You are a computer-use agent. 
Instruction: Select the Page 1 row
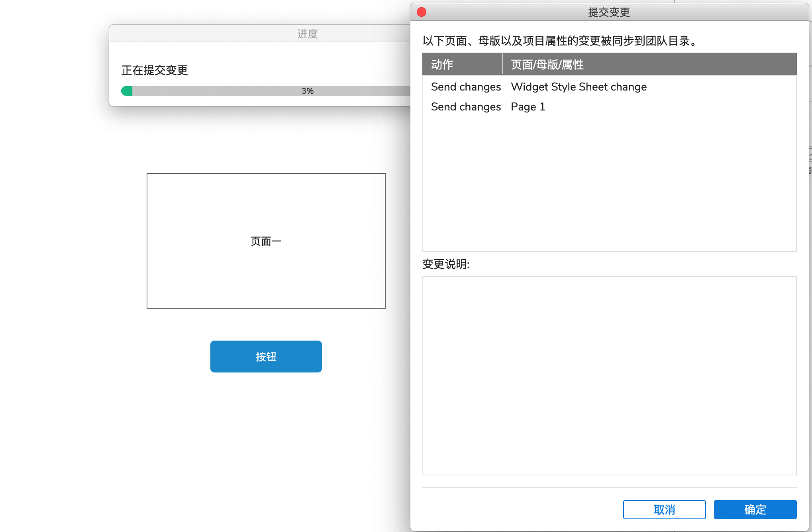click(609, 107)
